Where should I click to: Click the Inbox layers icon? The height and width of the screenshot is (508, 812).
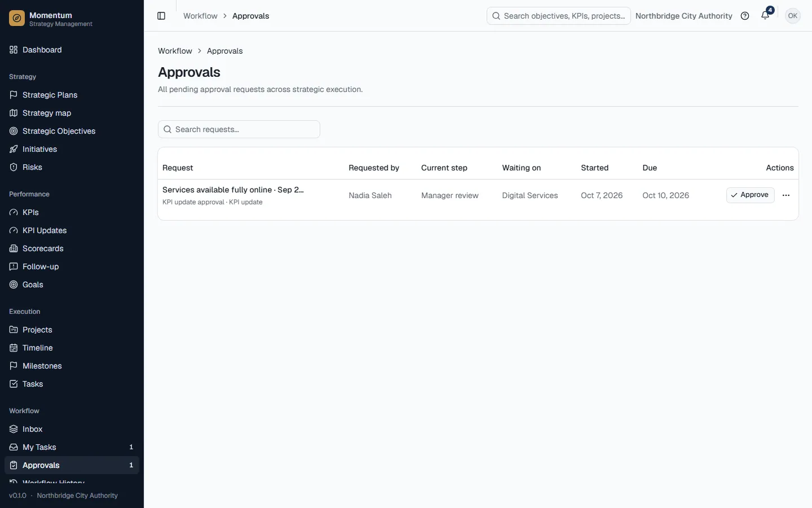(14, 429)
